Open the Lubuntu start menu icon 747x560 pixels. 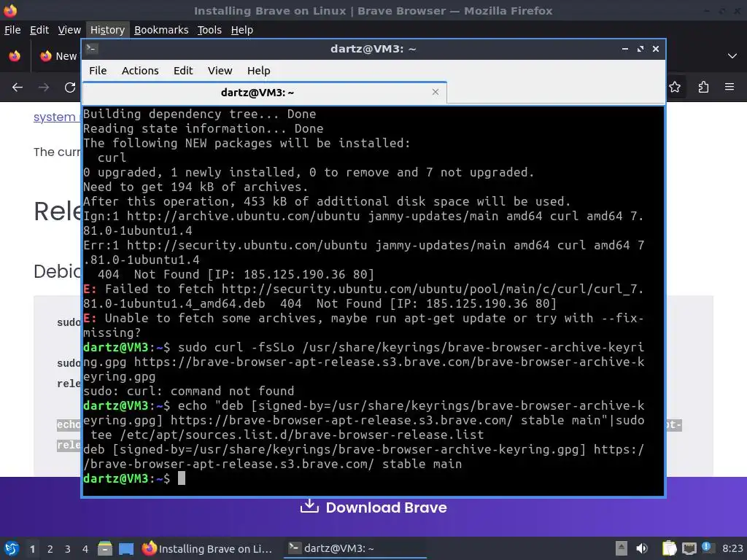(12, 548)
